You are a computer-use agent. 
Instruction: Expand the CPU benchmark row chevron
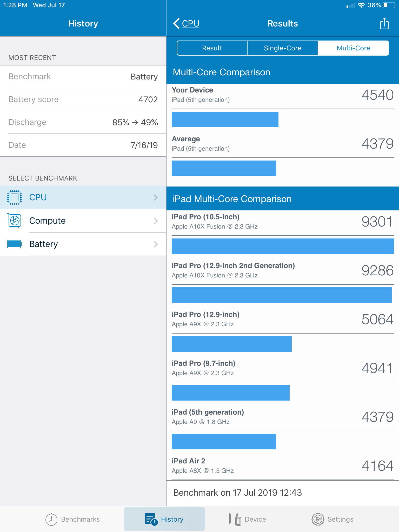coord(156,197)
